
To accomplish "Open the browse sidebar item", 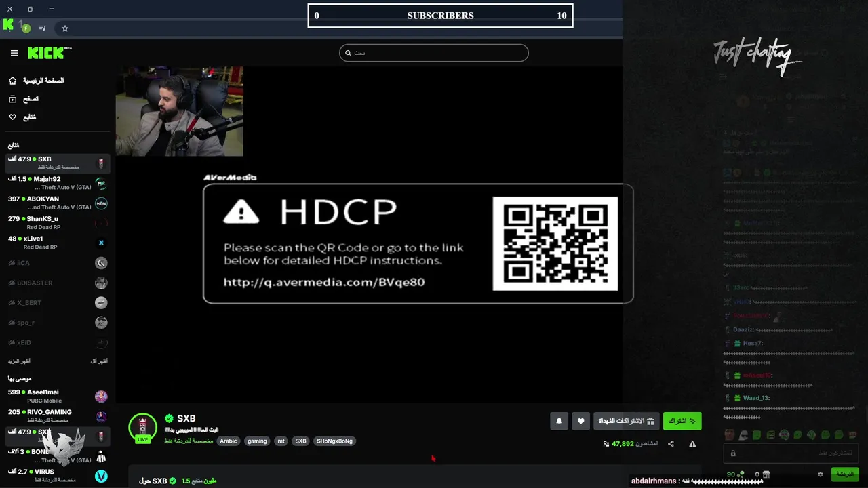I will tap(24, 99).
